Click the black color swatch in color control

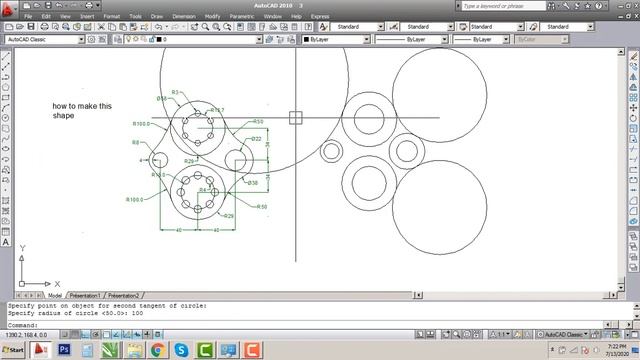pyautogui.click(x=307, y=39)
